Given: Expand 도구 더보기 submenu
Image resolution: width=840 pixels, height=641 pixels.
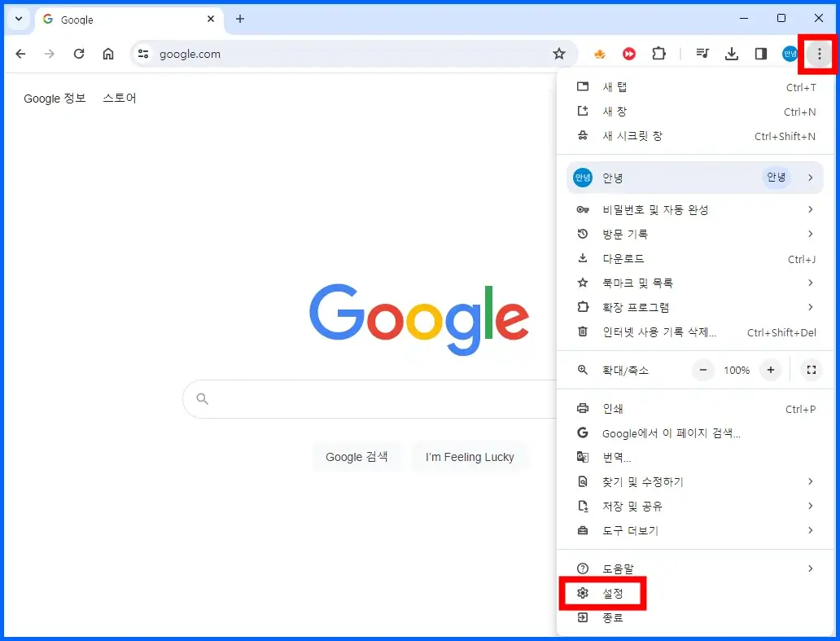Looking at the screenshot, I should pos(695,530).
